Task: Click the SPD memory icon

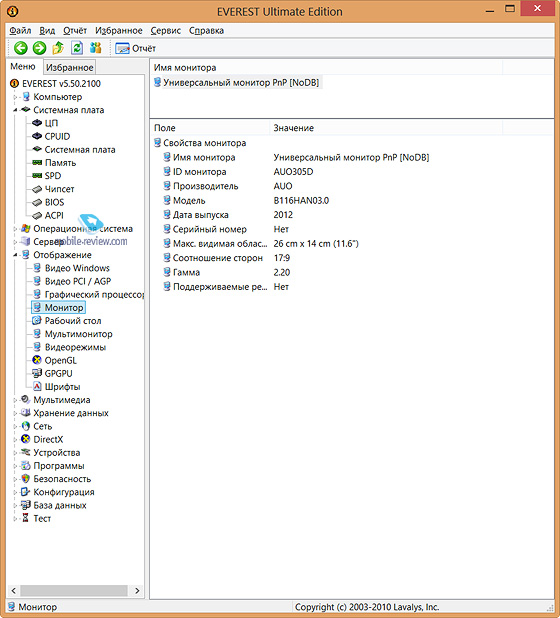Action: click(x=37, y=176)
